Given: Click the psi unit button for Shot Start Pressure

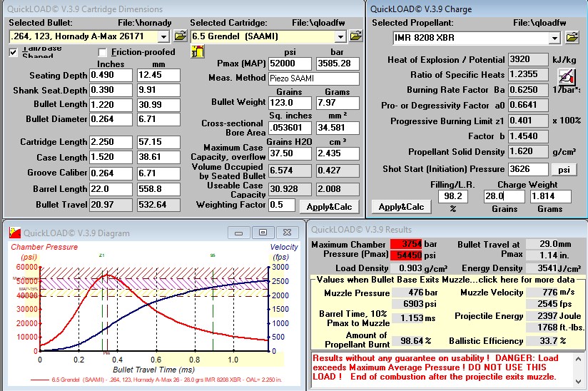Looking at the screenshot, I should 564,169.
